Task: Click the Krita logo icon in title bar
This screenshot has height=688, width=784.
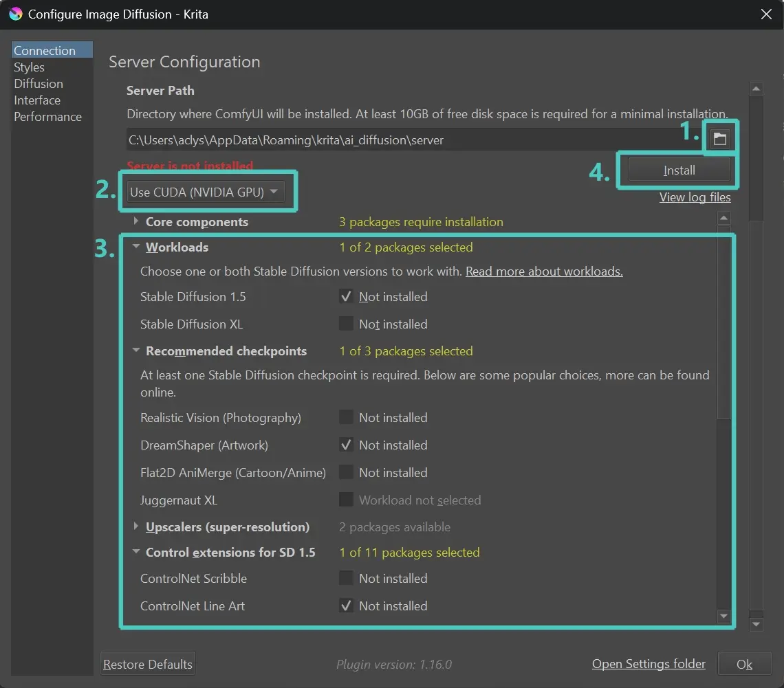Action: pyautogui.click(x=16, y=14)
